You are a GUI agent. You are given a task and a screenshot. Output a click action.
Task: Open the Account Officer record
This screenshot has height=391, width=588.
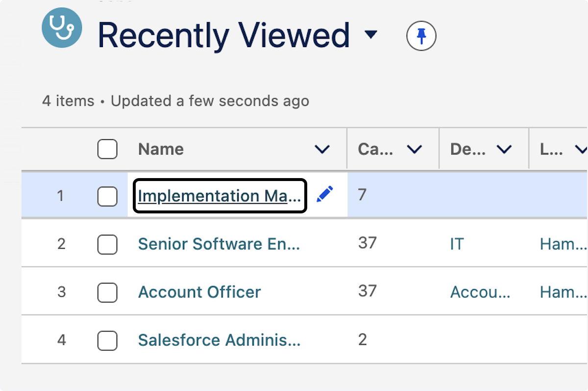point(199,291)
